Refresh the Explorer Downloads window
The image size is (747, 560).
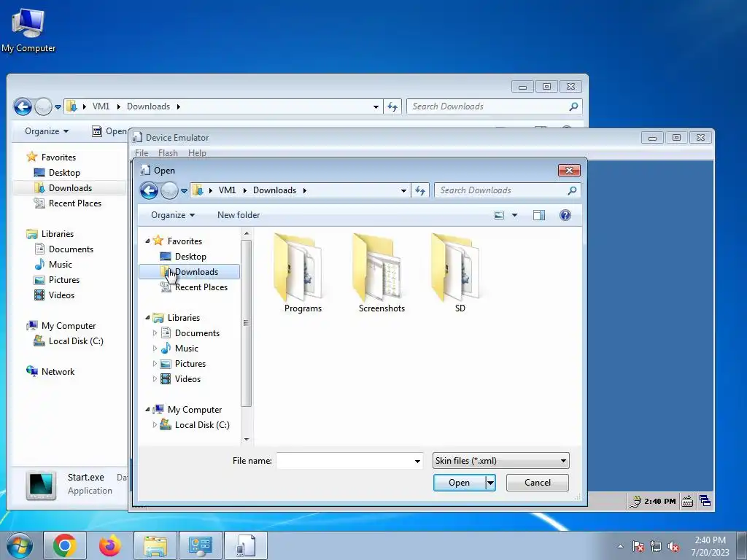pos(392,106)
